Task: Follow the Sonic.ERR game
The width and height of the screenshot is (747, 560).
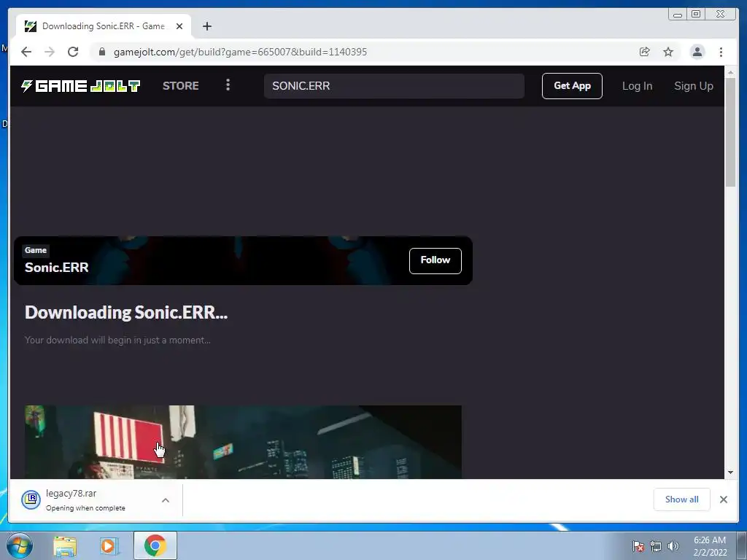Action: coord(435,260)
